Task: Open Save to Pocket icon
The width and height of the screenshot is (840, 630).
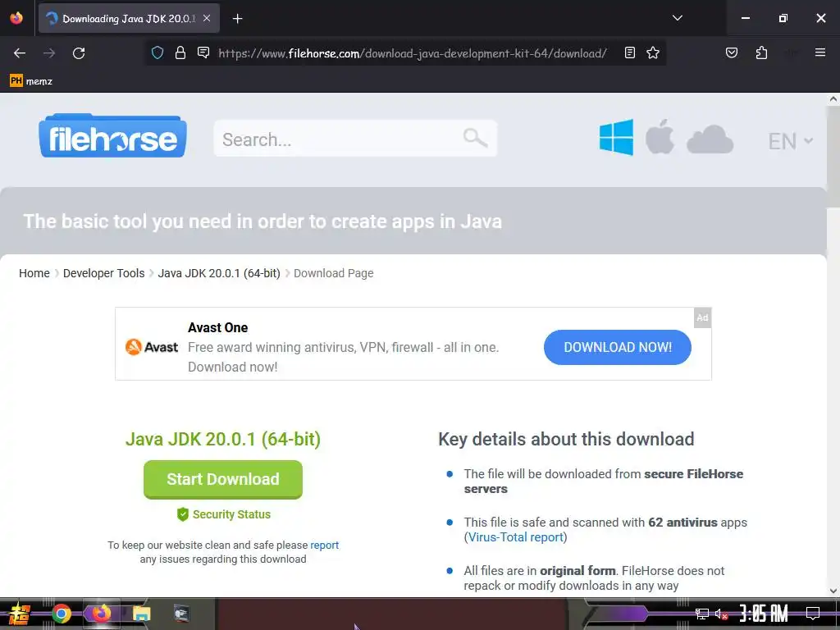Action: (x=731, y=52)
